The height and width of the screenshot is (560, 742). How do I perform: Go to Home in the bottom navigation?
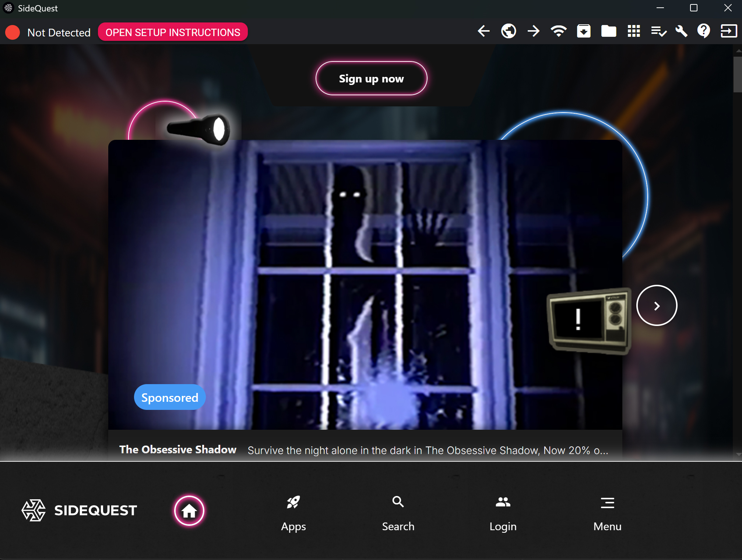coord(189,511)
